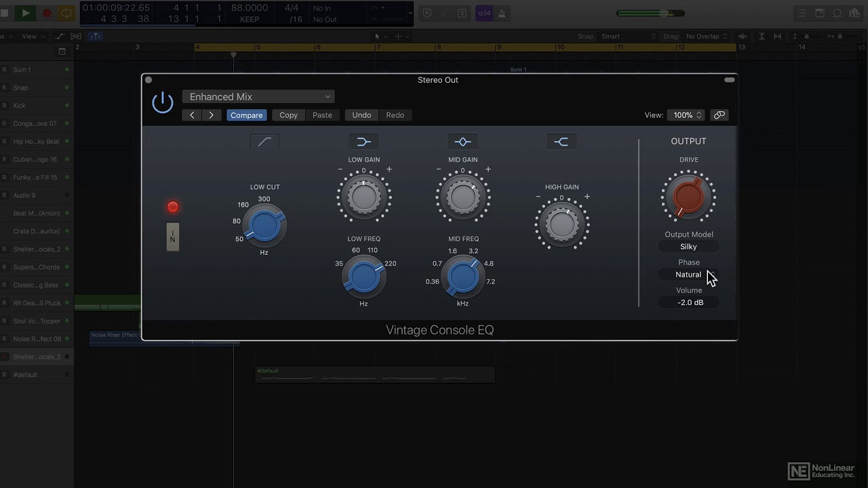Click the Volume -2.0 dB field
Image resolution: width=868 pixels, height=488 pixels.
click(x=690, y=302)
